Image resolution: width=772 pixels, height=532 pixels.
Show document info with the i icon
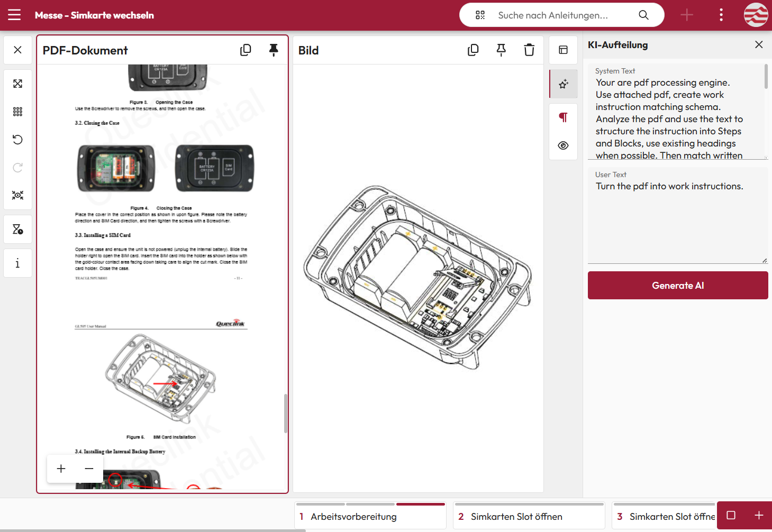click(17, 263)
